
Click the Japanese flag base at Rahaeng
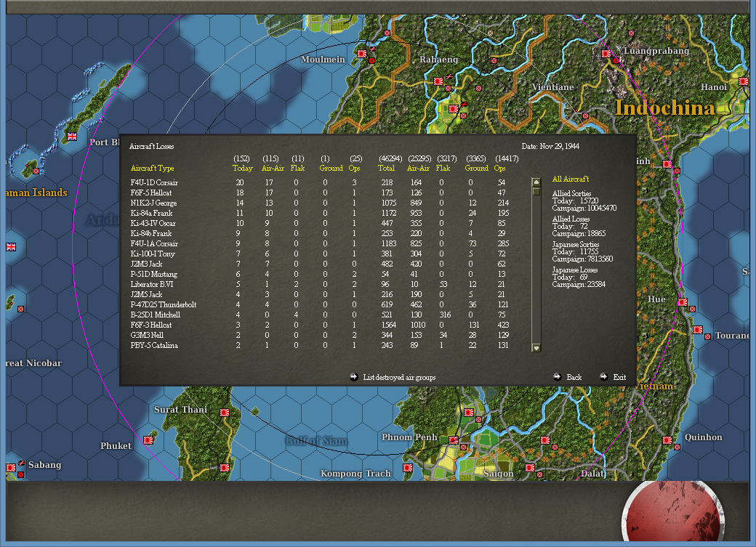[x=438, y=81]
